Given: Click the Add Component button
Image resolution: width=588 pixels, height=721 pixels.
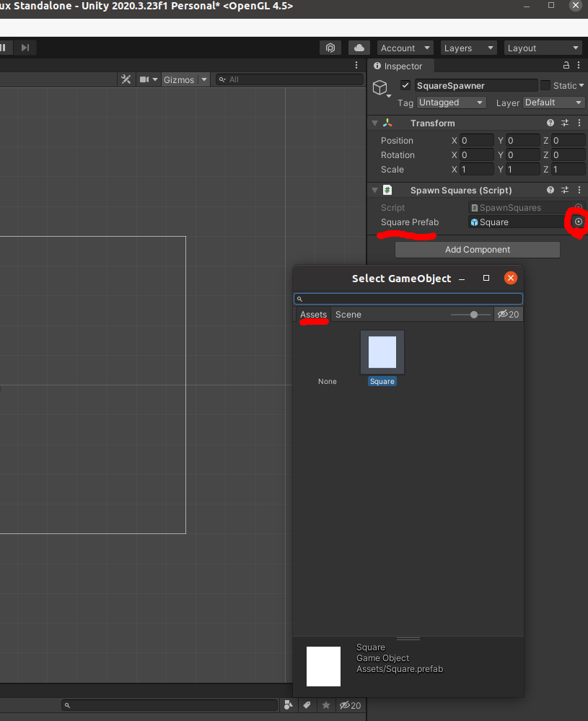Looking at the screenshot, I should point(477,249).
